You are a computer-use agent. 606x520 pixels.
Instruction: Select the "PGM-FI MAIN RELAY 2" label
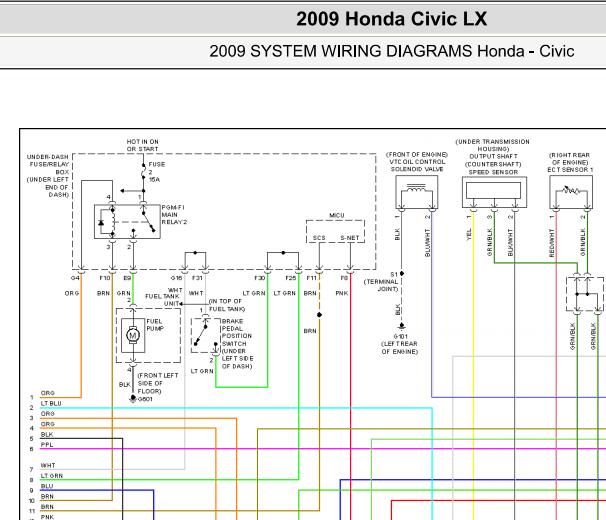[x=174, y=215]
